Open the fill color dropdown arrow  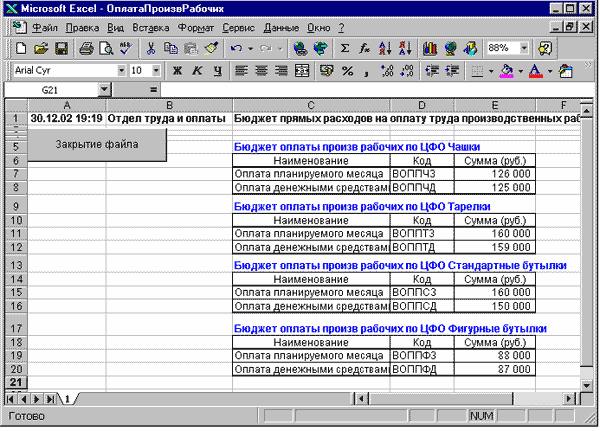click(521, 71)
